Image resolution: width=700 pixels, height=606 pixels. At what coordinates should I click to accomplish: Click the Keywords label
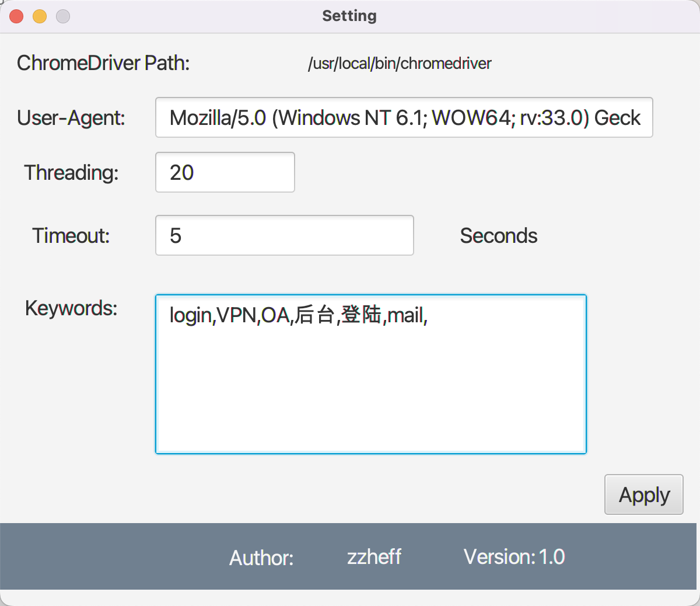pos(71,308)
